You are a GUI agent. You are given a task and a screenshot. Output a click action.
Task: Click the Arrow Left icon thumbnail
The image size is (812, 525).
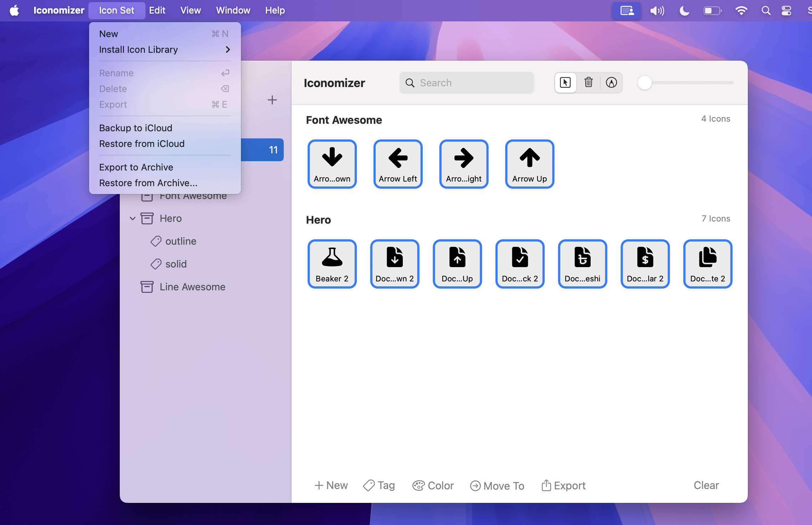[x=398, y=164]
